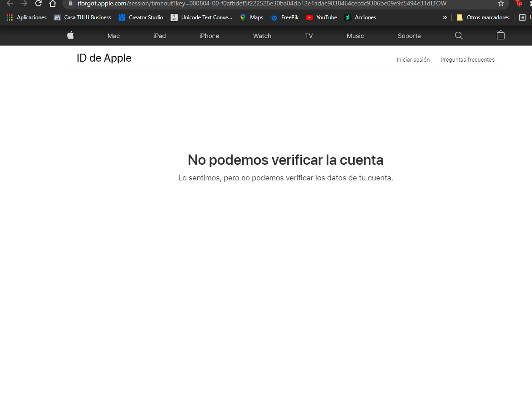Open the YouTube bookmark
Image resolution: width=532 pixels, height=417 pixels.
[321, 17]
